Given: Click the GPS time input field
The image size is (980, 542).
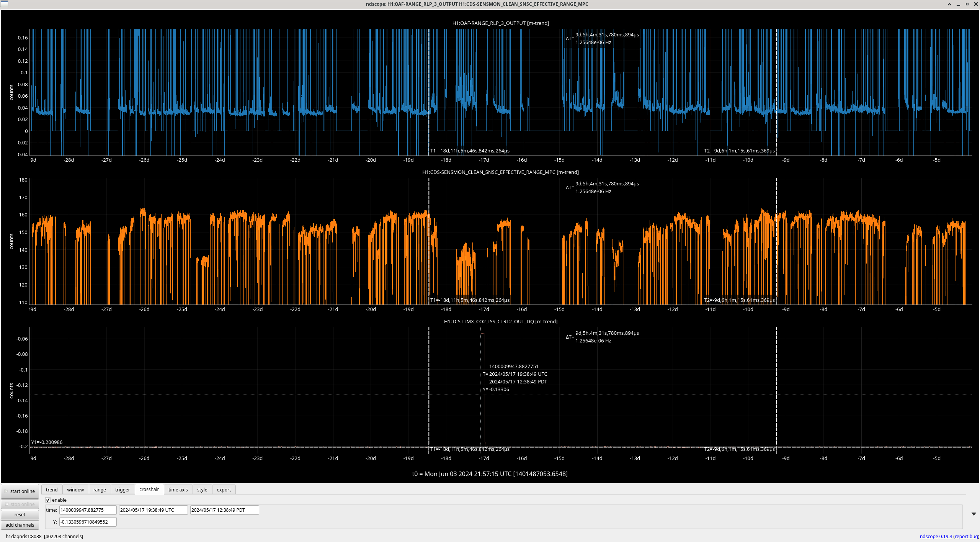Looking at the screenshot, I should (88, 510).
